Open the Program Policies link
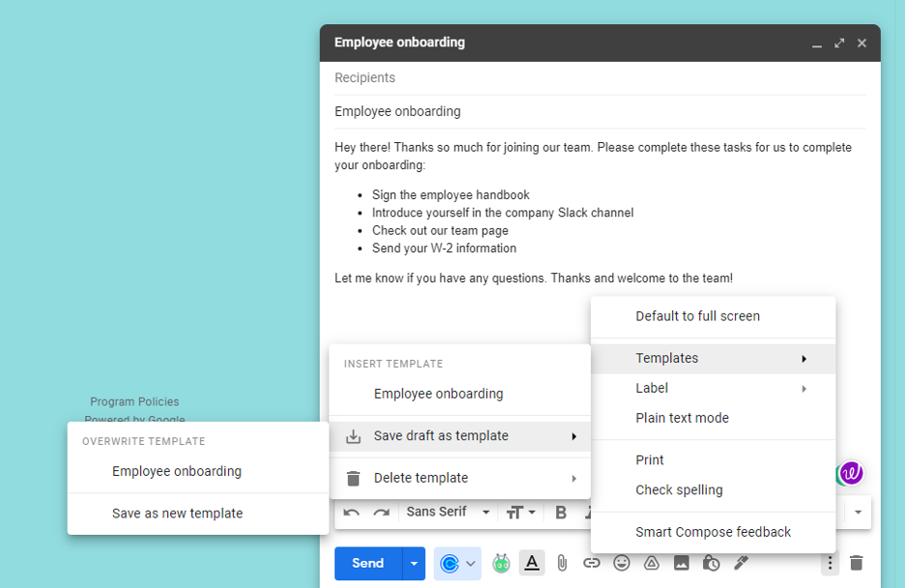905x588 pixels. point(134,401)
